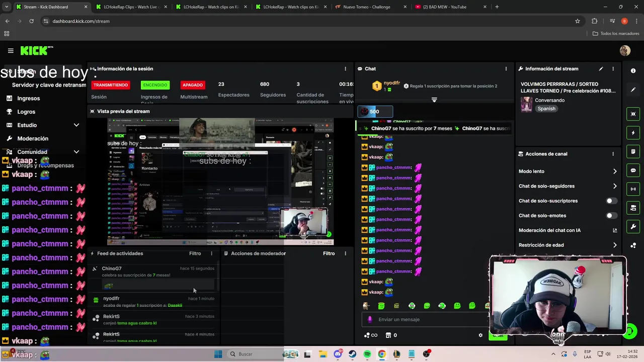This screenshot has height=362, width=644.
Task: Open Chat panel three-dot options menu
Action: [506, 69]
